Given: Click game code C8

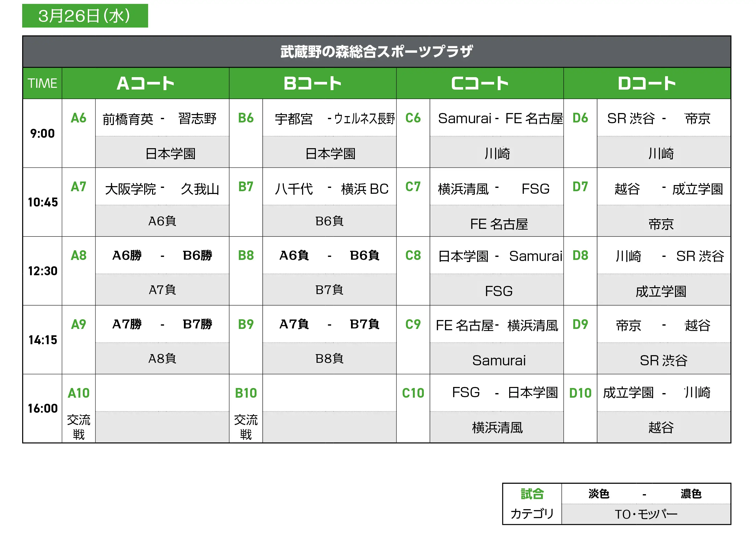Looking at the screenshot, I should click(413, 256).
